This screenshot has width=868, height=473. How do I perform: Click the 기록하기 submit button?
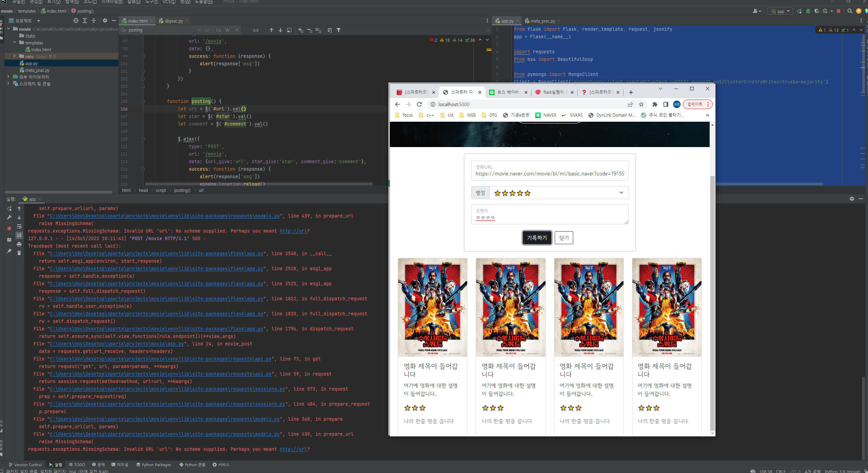pos(537,238)
